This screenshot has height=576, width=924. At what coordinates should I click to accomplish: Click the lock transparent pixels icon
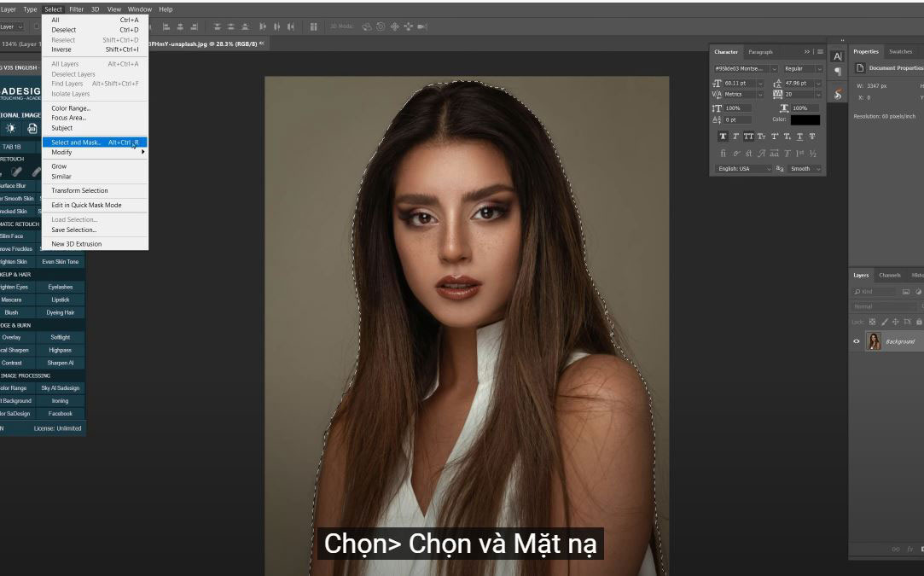click(872, 322)
